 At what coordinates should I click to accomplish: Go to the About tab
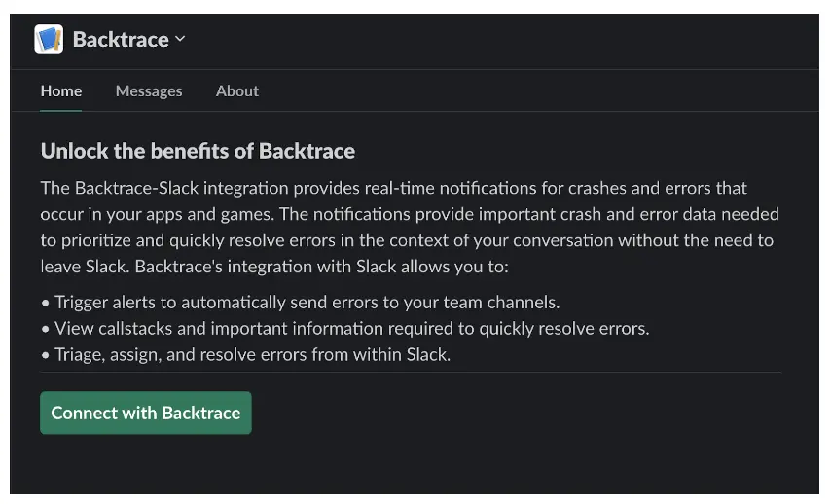[x=237, y=90]
